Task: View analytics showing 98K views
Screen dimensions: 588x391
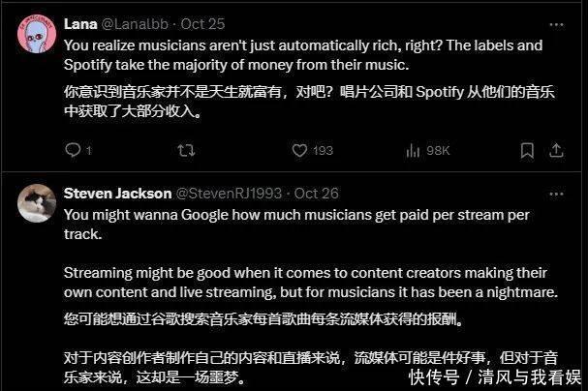Action: 427,151
